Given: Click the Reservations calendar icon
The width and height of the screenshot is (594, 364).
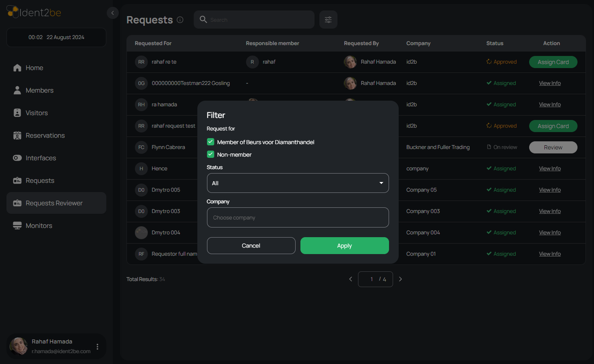Looking at the screenshot, I should tap(17, 135).
